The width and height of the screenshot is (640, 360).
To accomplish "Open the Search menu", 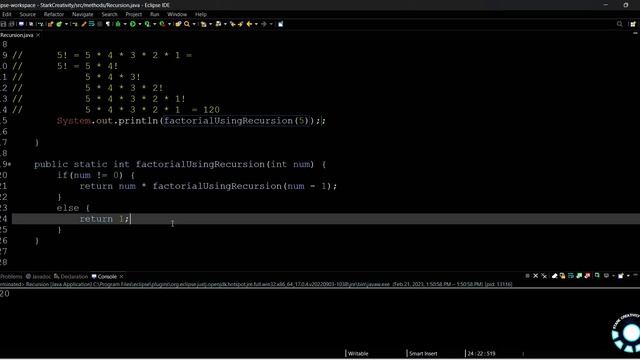I will coord(109,14).
